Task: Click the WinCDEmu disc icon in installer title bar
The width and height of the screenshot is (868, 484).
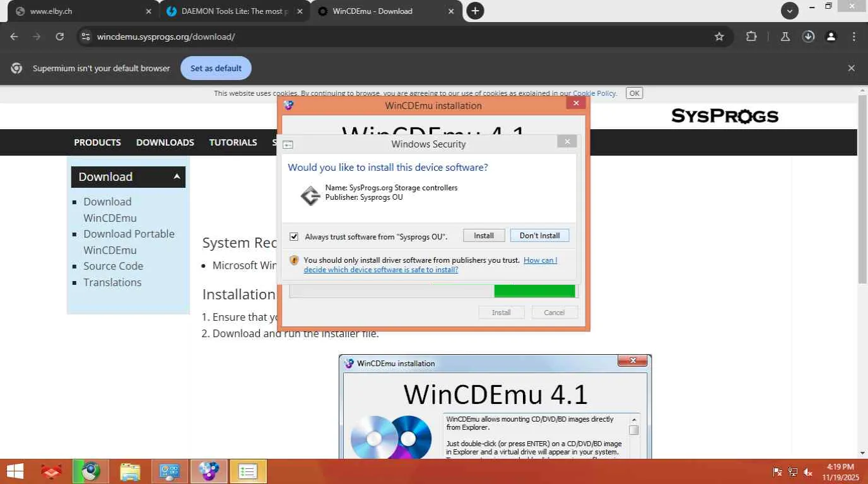Action: [288, 105]
